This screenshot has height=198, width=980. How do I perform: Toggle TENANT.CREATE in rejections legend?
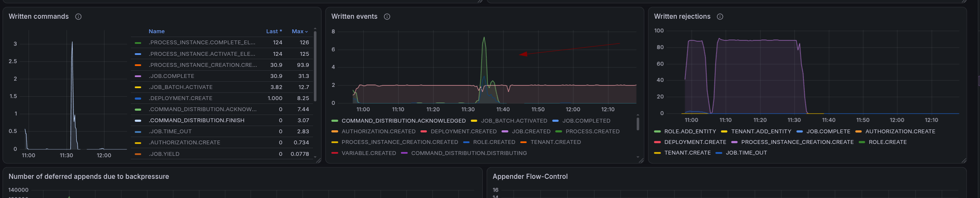tap(687, 153)
